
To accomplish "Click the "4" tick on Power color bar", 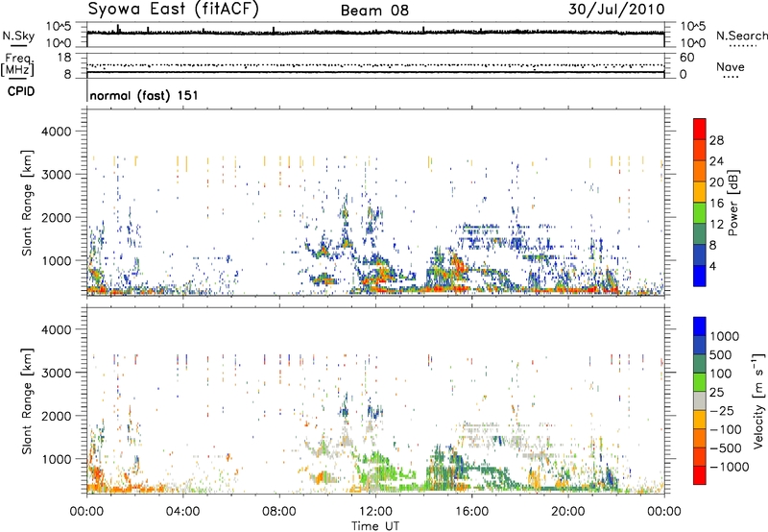I will pos(713,266).
